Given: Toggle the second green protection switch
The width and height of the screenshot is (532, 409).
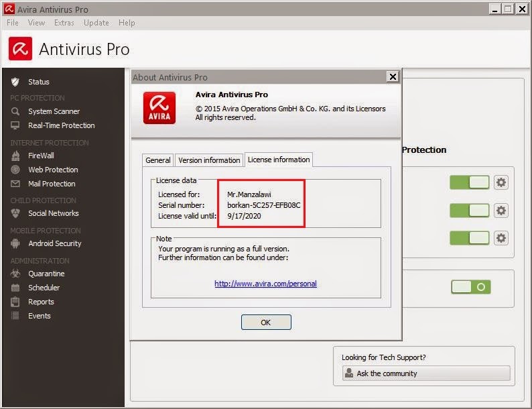Looking at the screenshot, I should (x=469, y=211).
